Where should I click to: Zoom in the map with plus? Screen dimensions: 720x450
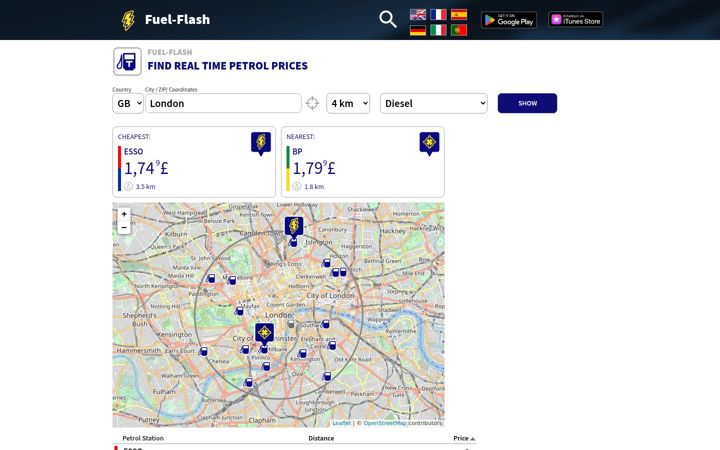(x=124, y=214)
